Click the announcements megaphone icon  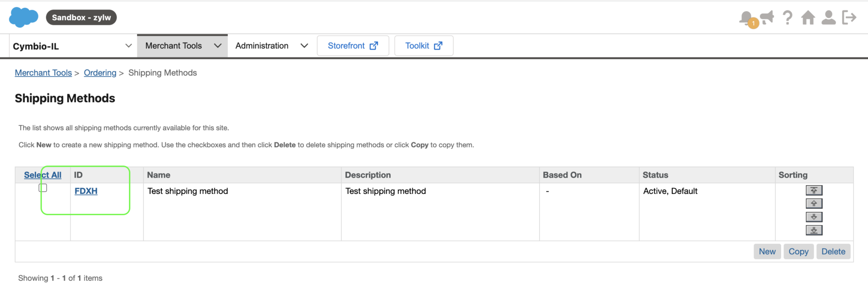pos(767,17)
